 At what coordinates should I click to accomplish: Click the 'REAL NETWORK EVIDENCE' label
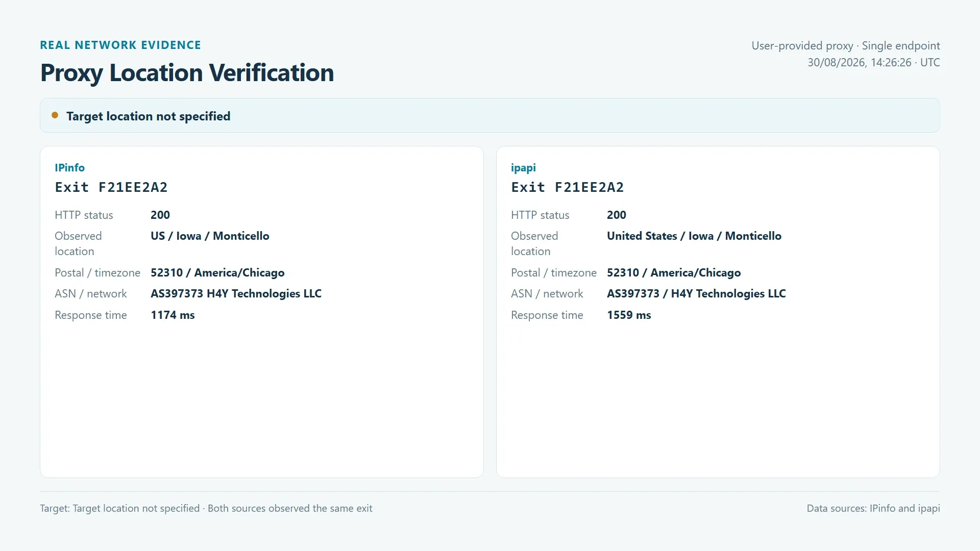tap(120, 45)
